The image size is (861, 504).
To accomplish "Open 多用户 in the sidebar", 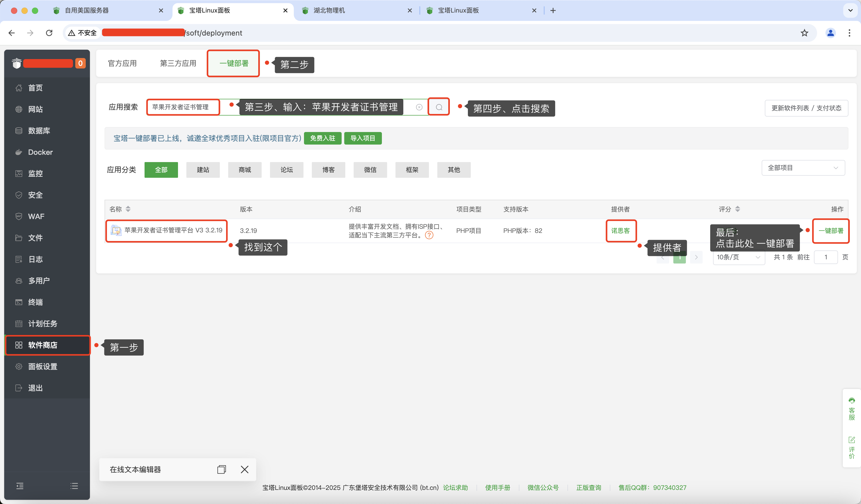I will click(47, 280).
